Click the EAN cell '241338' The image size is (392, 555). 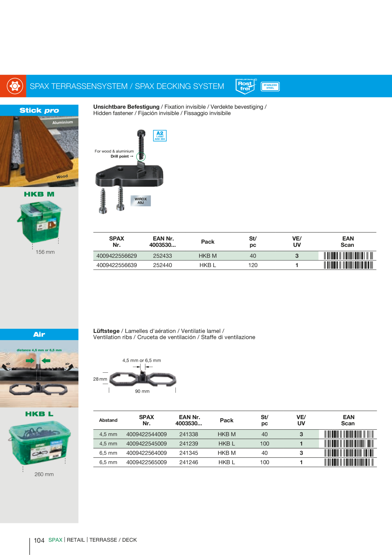189,434
